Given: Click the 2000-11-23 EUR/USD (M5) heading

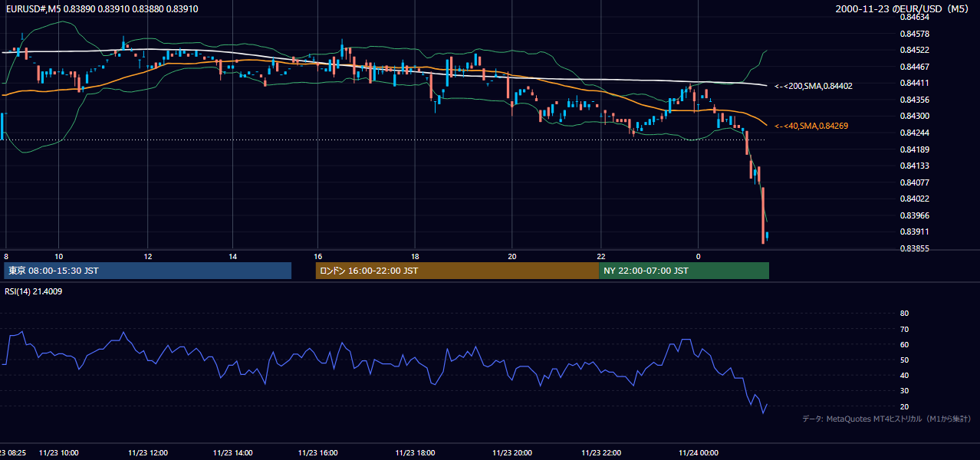Looking at the screenshot, I should click(x=903, y=8).
